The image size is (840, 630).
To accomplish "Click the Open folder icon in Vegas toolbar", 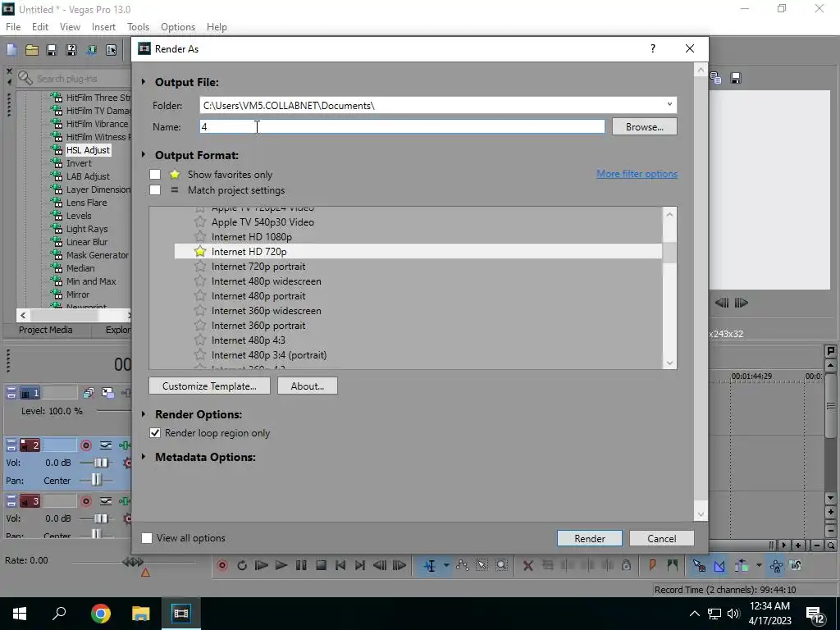I will coord(32,50).
